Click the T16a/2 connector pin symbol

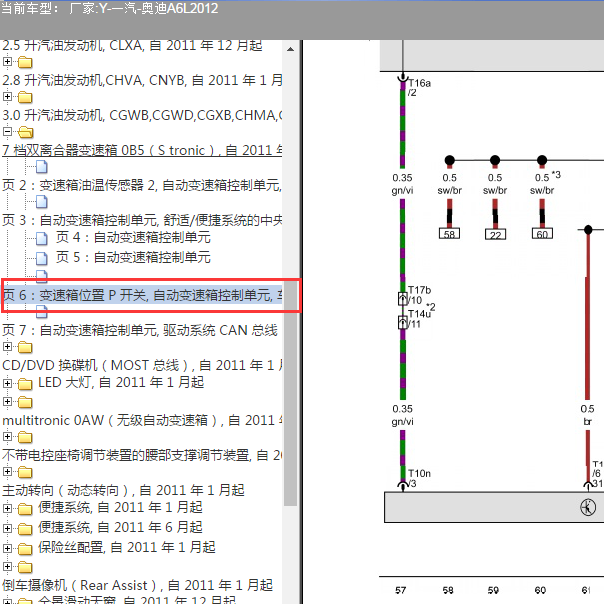click(403, 78)
